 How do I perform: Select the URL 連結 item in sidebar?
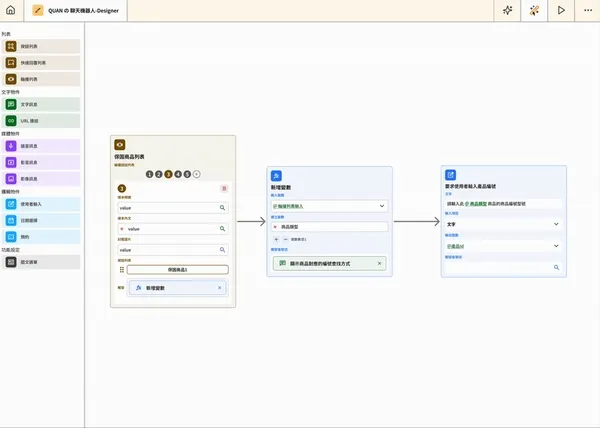coord(41,120)
